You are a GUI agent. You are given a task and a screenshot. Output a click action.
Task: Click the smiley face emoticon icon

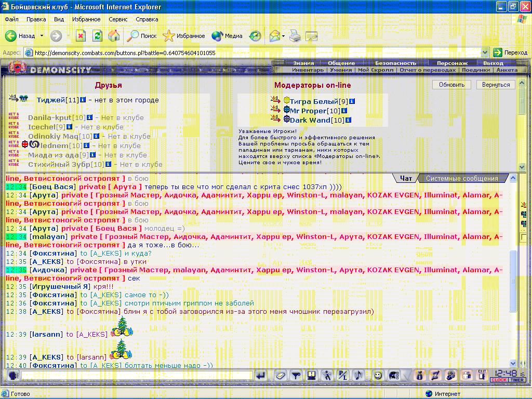[378, 375]
